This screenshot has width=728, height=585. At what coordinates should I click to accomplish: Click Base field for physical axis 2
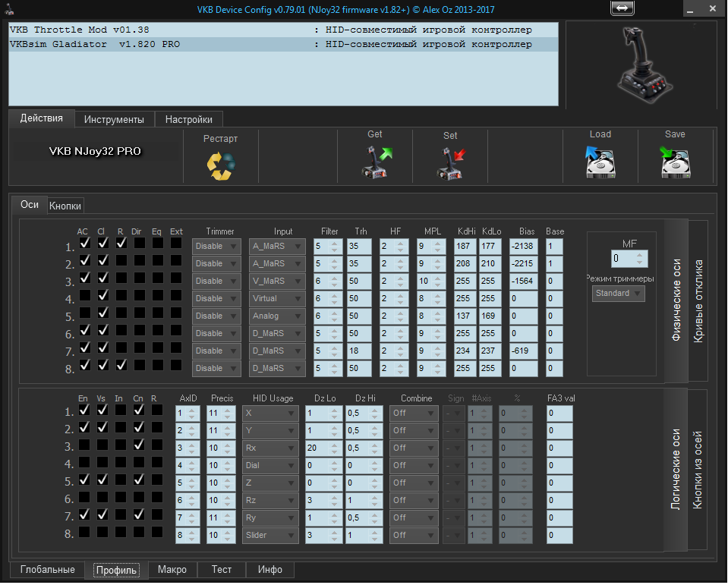click(554, 263)
